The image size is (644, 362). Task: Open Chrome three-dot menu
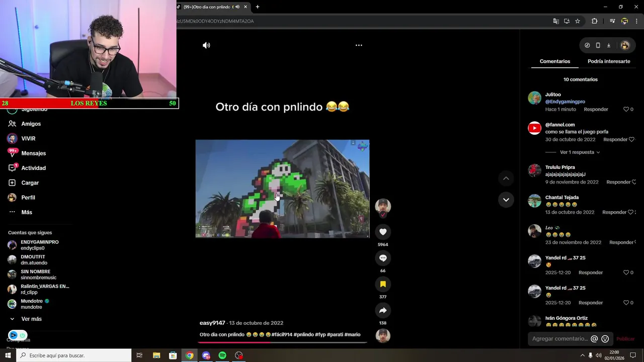(636, 21)
